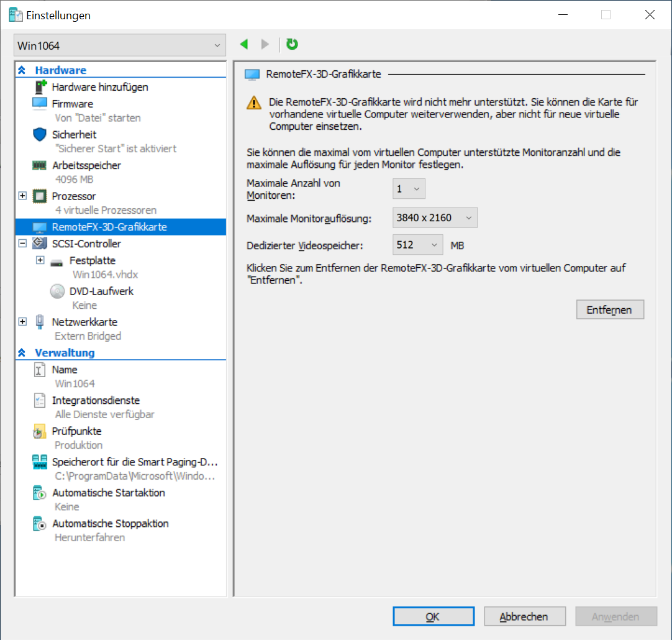
Task: Select the Automatische Startaktion entry
Action: pos(109,493)
